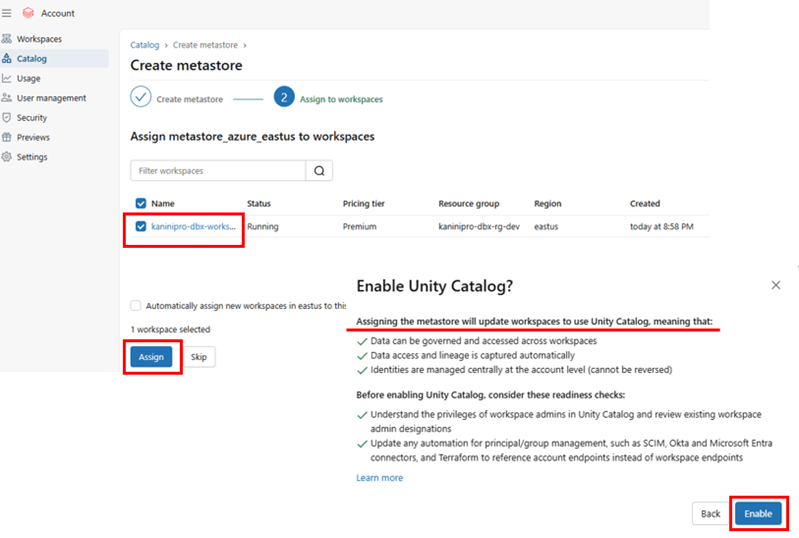This screenshot has width=799, height=538.
Task: Toggle the select-all Name header checkbox
Action: pos(141,204)
